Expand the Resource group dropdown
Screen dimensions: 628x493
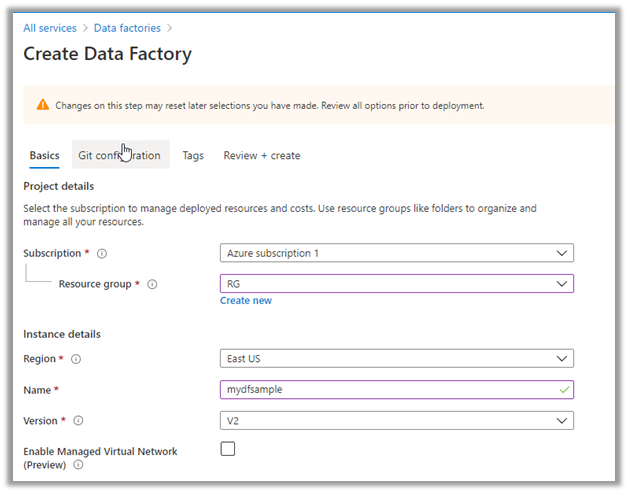396,284
